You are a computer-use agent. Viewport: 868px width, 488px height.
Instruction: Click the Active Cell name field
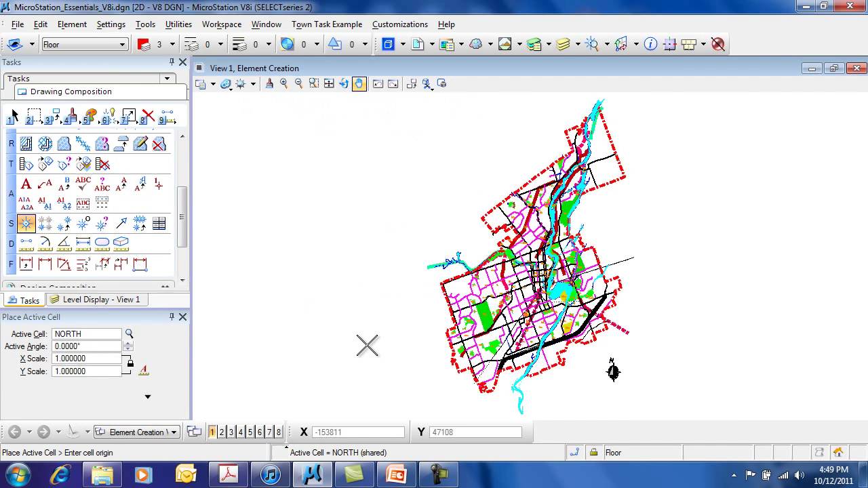click(87, 334)
